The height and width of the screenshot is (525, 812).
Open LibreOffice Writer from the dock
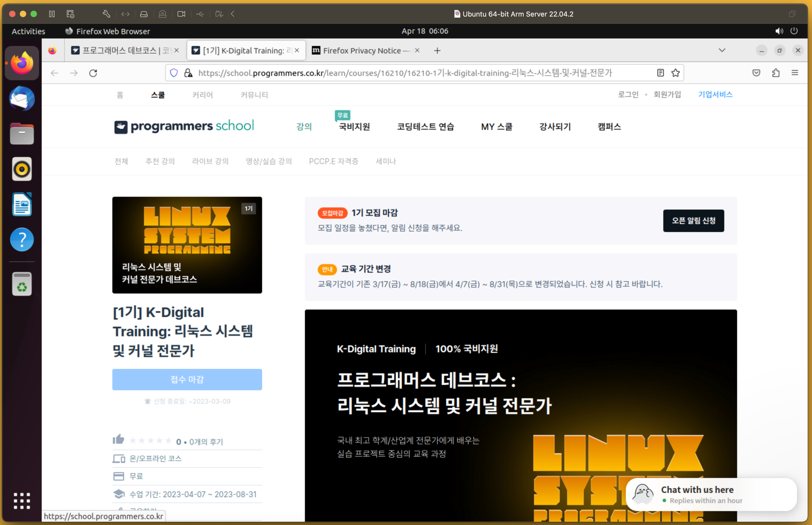click(x=22, y=204)
